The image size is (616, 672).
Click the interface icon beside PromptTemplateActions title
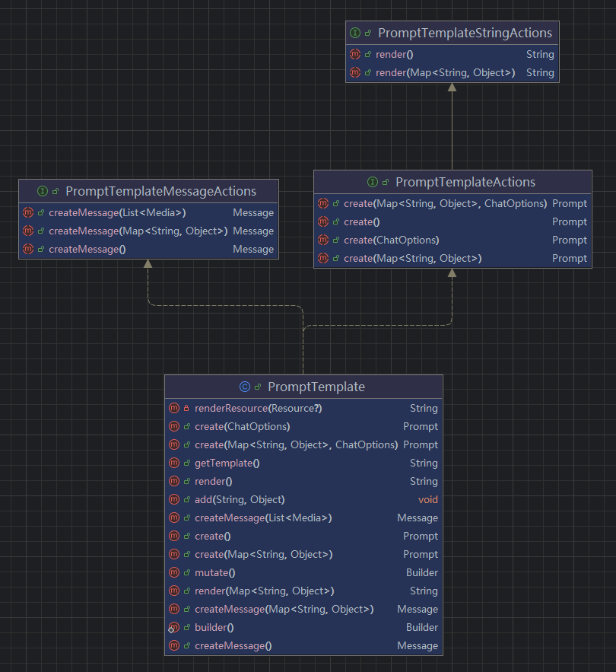click(373, 182)
